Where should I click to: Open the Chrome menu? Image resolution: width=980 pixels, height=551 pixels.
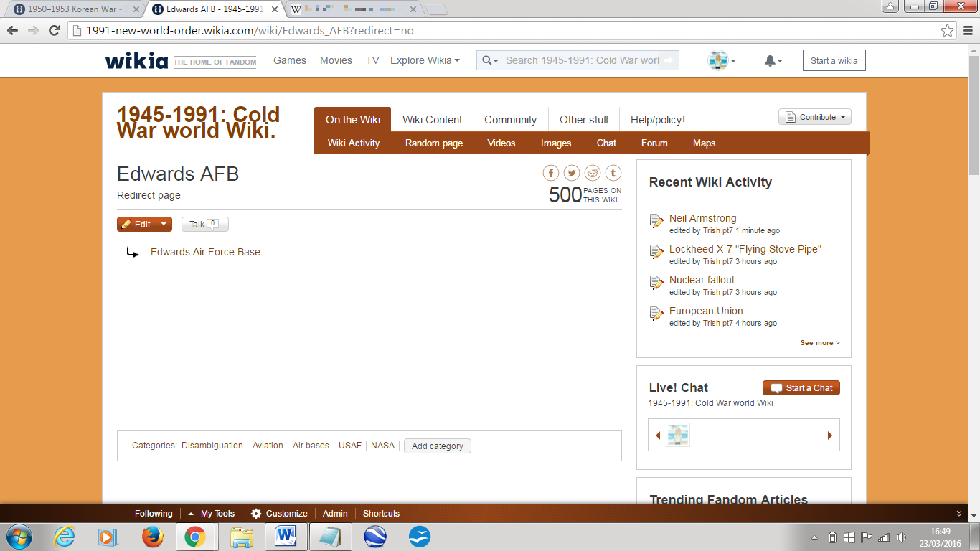point(968,31)
